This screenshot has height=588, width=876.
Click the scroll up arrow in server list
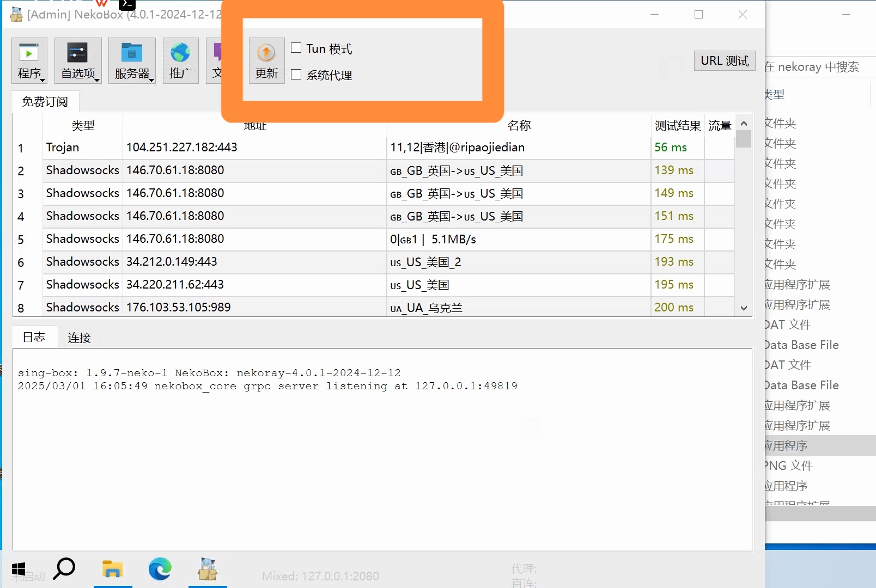pyautogui.click(x=744, y=123)
